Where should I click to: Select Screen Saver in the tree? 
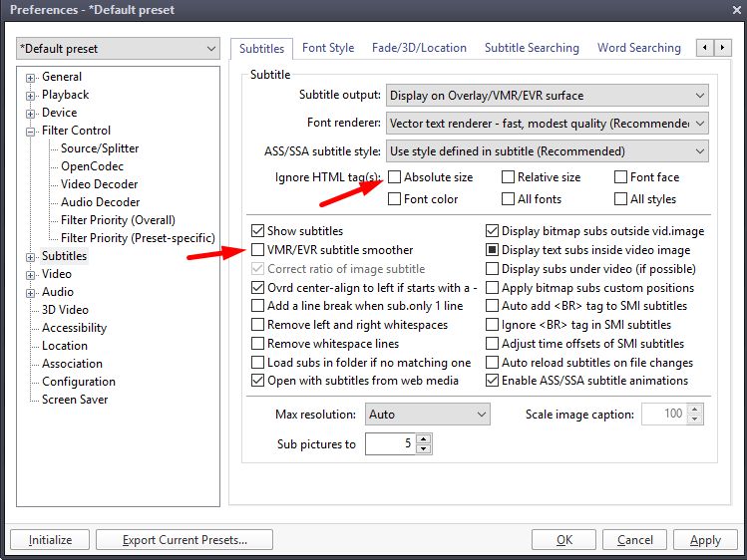pyautogui.click(x=75, y=400)
